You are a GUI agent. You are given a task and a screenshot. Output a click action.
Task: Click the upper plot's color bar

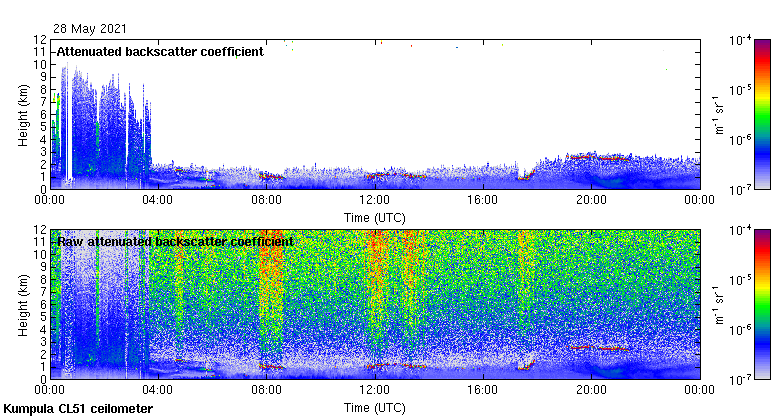(763, 114)
